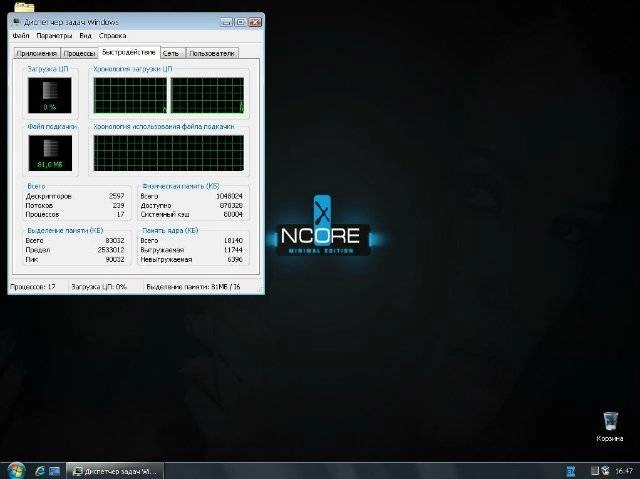Minimize the Task Manager window

226,22
